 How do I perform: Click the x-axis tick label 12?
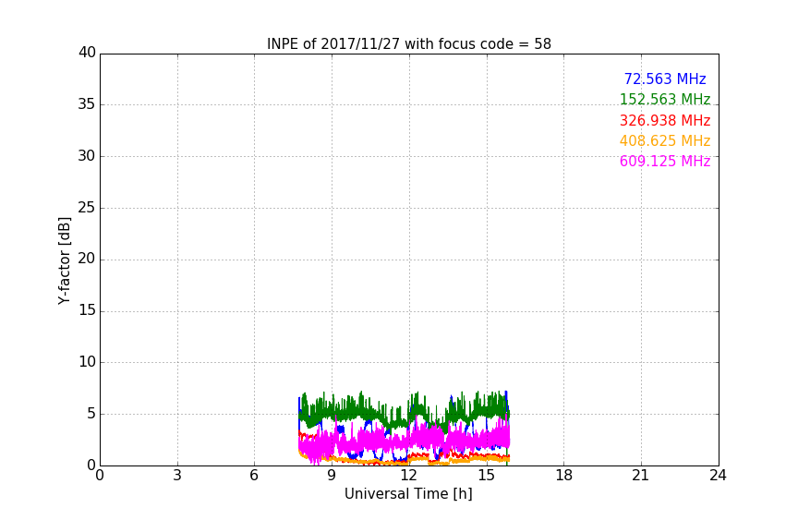[x=408, y=476]
